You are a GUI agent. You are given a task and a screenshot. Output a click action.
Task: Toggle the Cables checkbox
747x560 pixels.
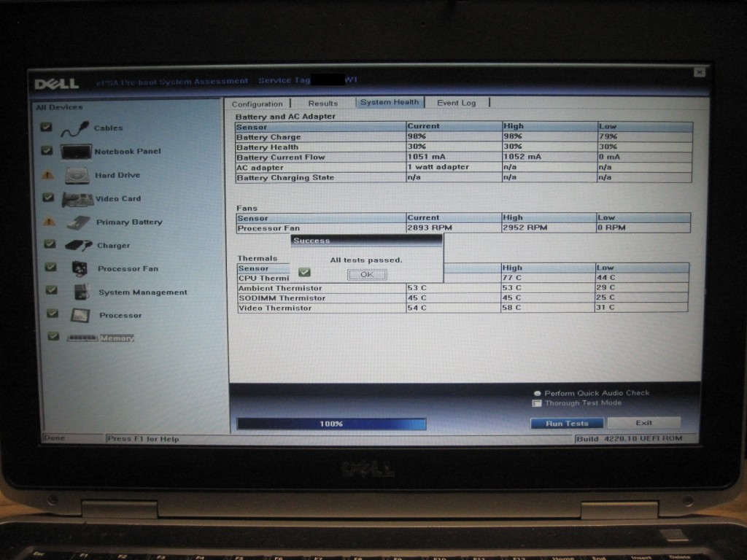pyautogui.click(x=46, y=127)
